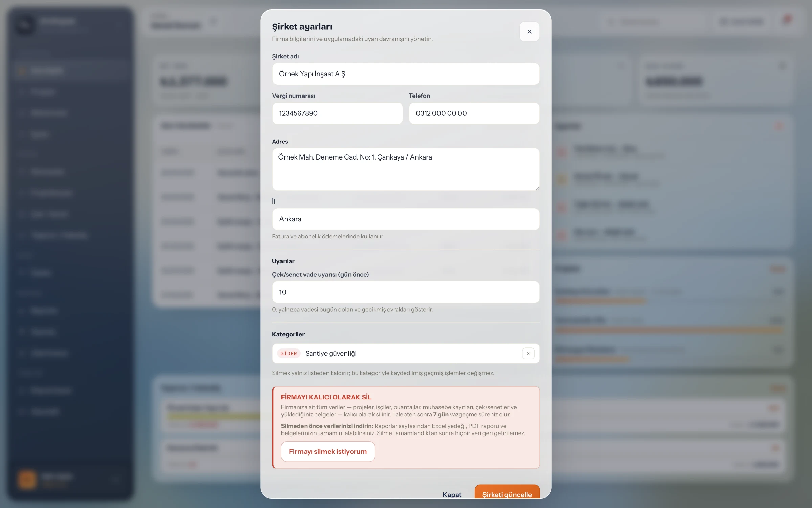Screen dimensions: 812x508
Task: Select the İl field with Ankara
Action: tap(406, 219)
